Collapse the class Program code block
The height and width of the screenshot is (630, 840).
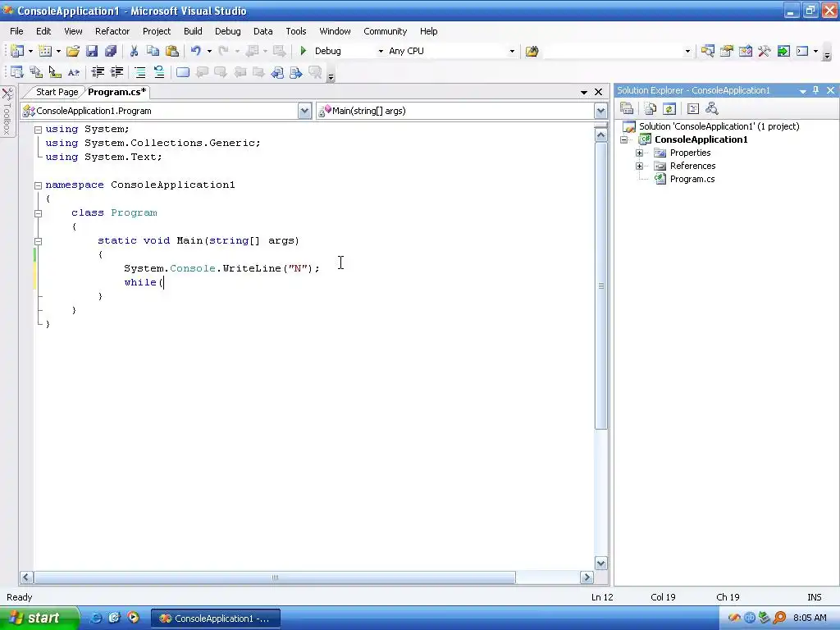click(x=38, y=213)
